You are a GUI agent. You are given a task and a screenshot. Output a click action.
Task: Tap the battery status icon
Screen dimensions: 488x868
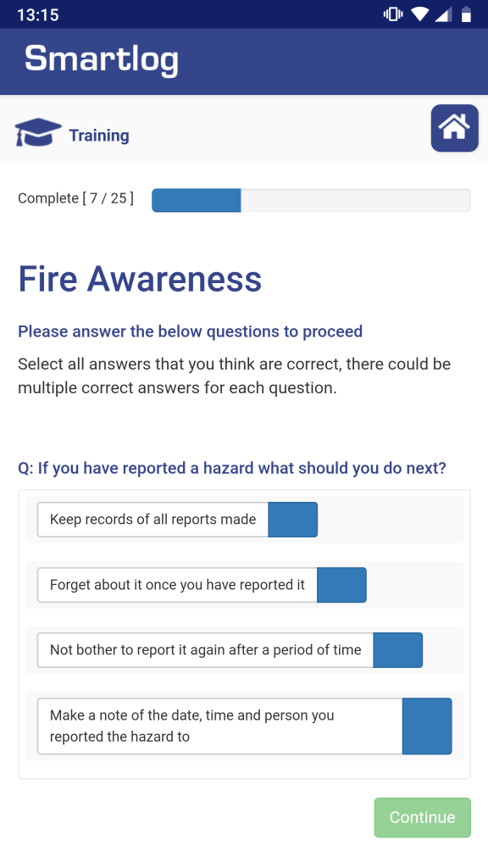[x=465, y=14]
